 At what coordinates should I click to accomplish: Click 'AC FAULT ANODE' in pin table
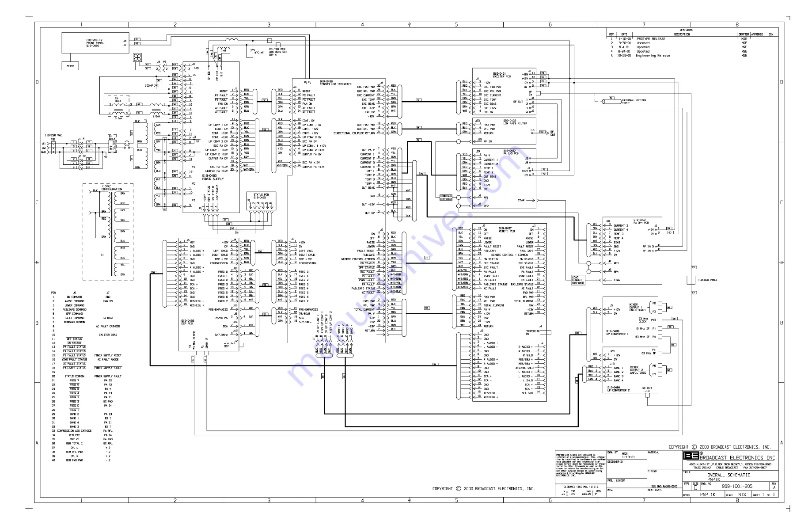[x=108, y=360]
